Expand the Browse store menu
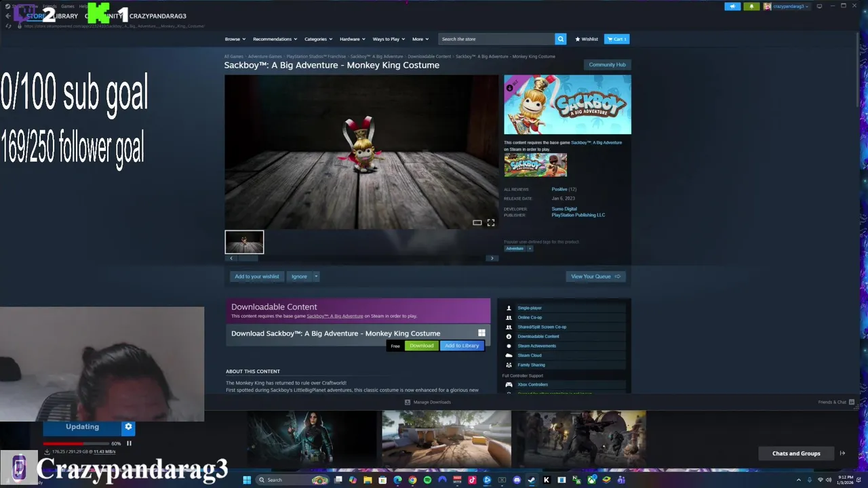The width and height of the screenshot is (868, 488). (235, 39)
